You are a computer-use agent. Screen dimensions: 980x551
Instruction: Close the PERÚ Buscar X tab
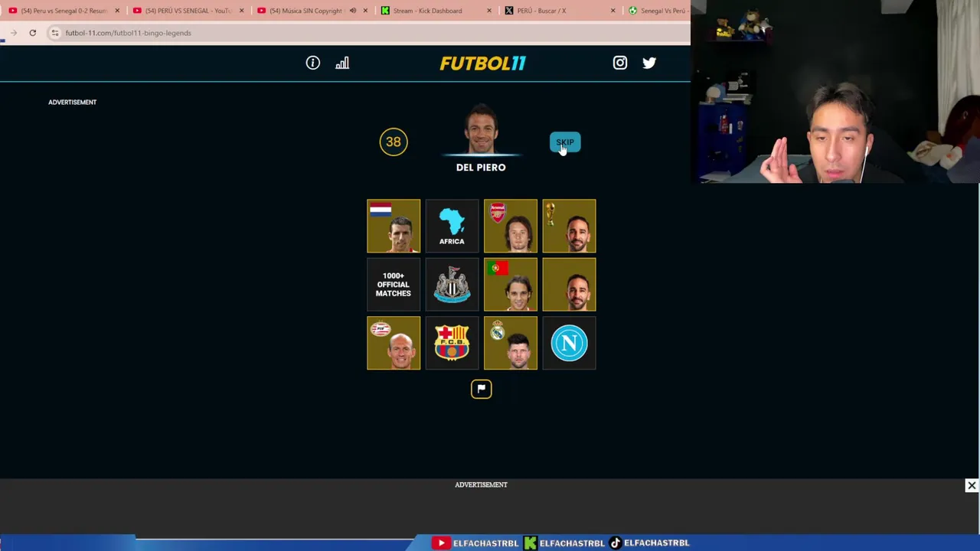point(612,11)
